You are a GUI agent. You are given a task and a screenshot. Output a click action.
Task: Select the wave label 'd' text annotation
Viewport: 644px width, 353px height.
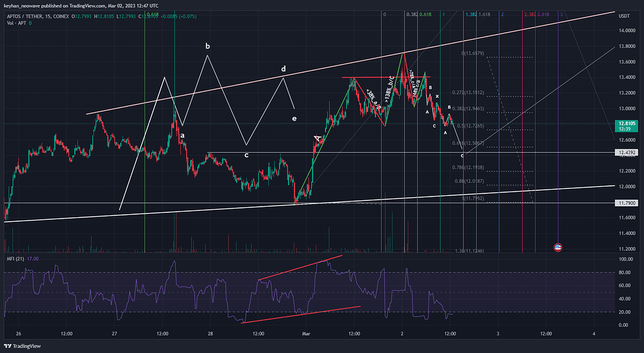coord(284,68)
